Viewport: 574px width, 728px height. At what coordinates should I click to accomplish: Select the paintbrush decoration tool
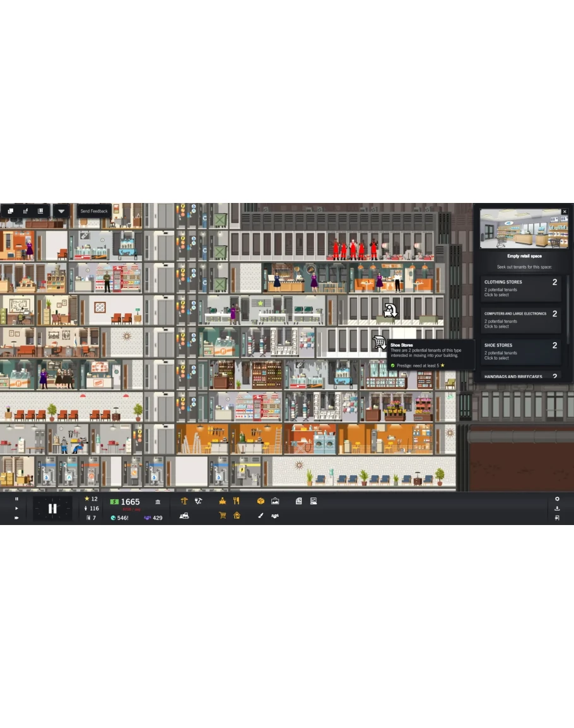tap(261, 516)
